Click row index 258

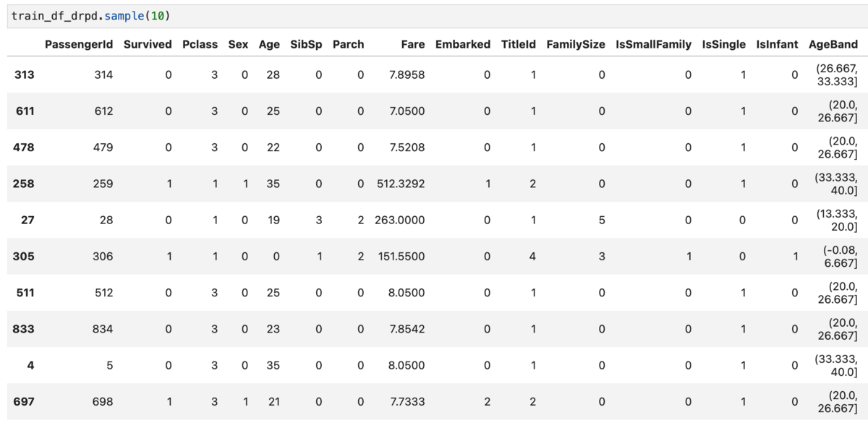tap(24, 184)
